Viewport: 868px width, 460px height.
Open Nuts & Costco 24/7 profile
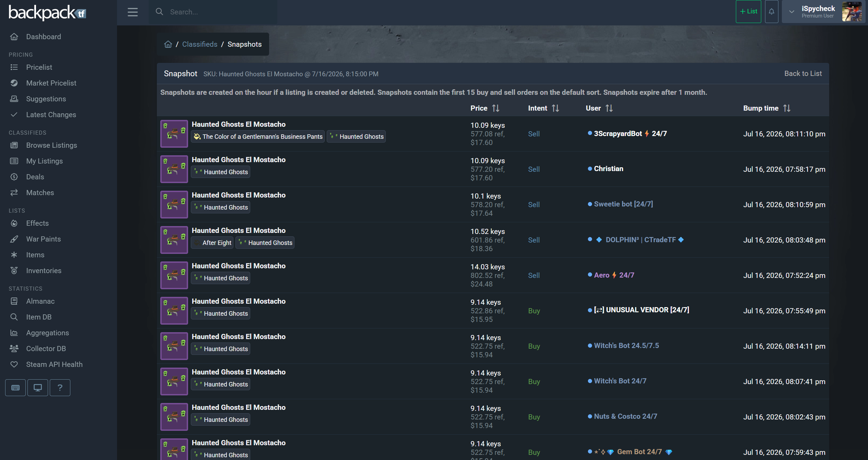click(625, 416)
